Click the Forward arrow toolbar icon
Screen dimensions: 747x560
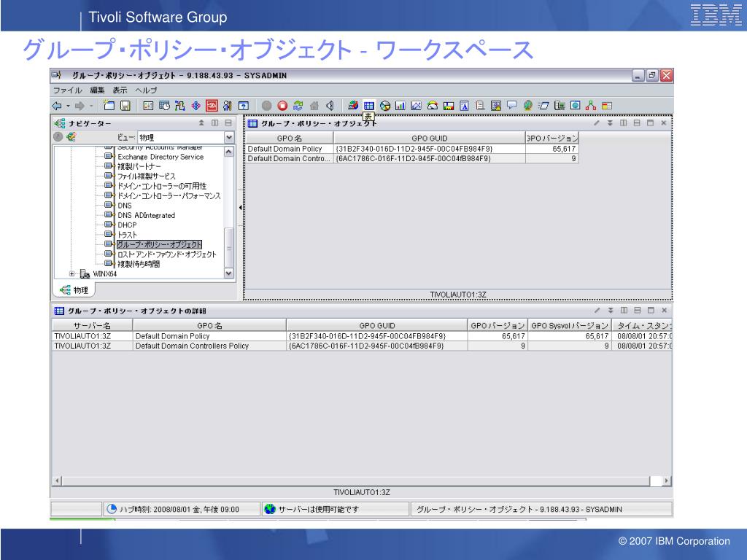[80, 106]
